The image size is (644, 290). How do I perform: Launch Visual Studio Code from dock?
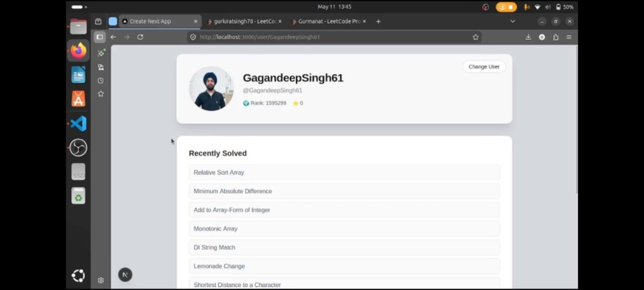click(78, 123)
